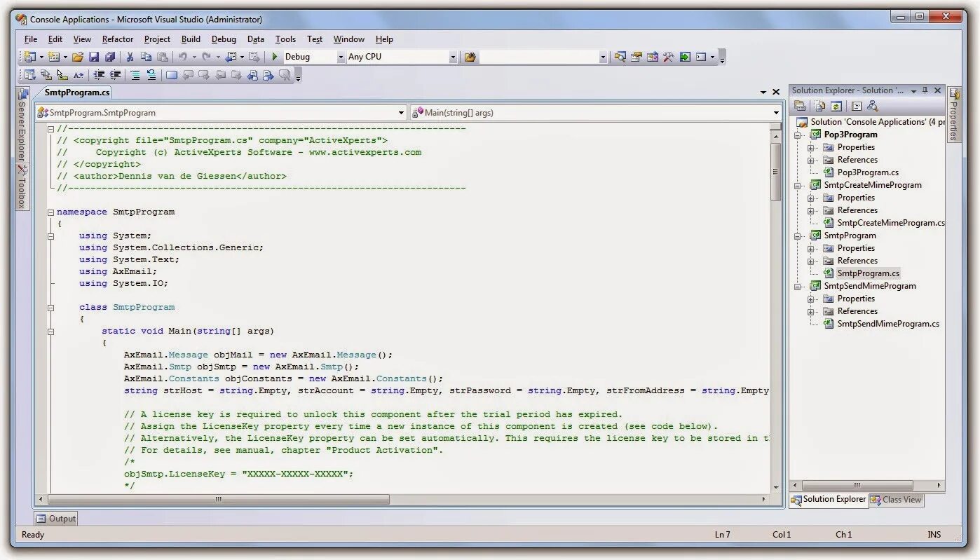This screenshot has width=980, height=560.
Task: Open the Toolbox side tab
Action: (x=22, y=188)
